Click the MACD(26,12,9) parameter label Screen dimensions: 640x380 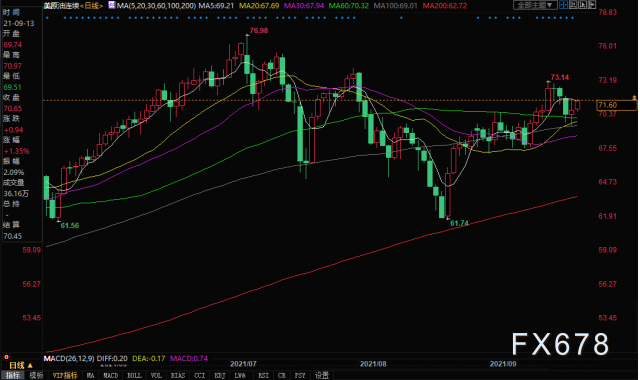[x=69, y=358]
